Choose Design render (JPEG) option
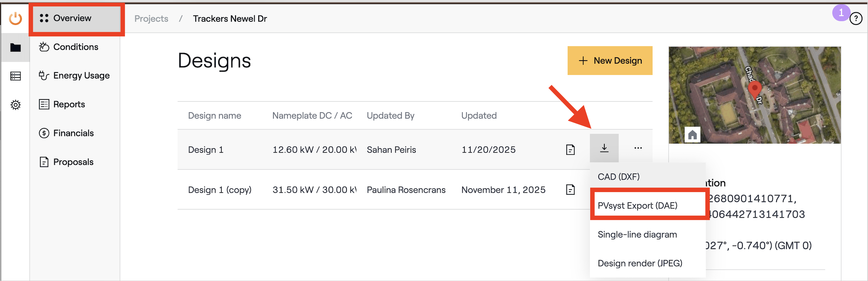Viewport: 868px width, 281px height. 639,263
